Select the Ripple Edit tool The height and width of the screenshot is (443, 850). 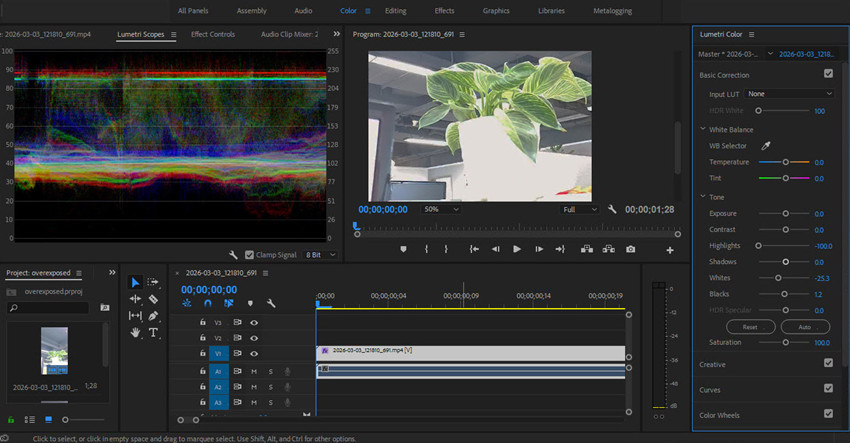click(135, 299)
